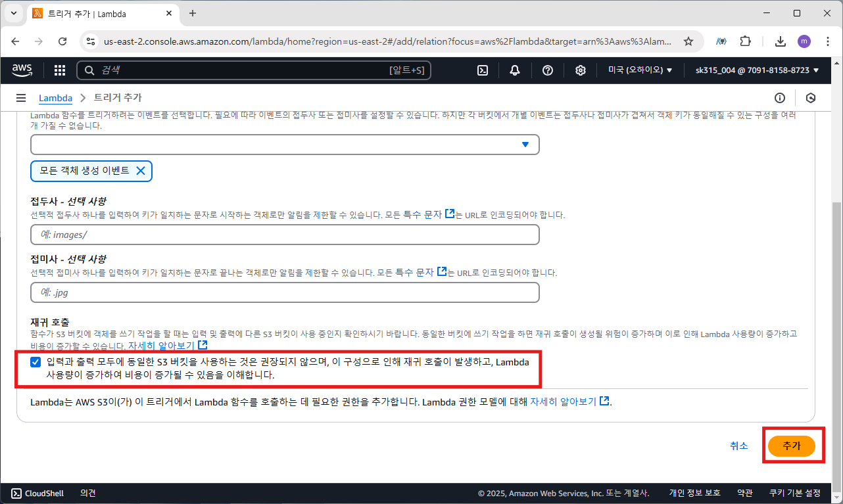Screen dimensions: 843x504
Task: Open 약관 footer link
Action: coord(744,493)
